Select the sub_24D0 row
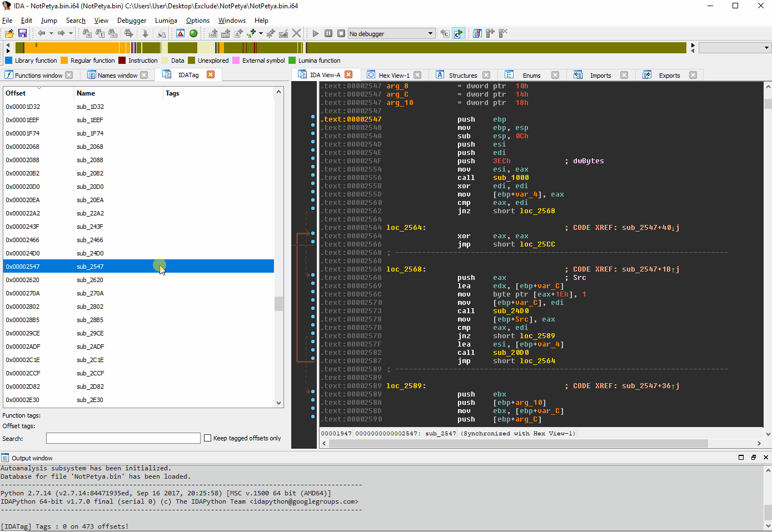 [x=138, y=253]
